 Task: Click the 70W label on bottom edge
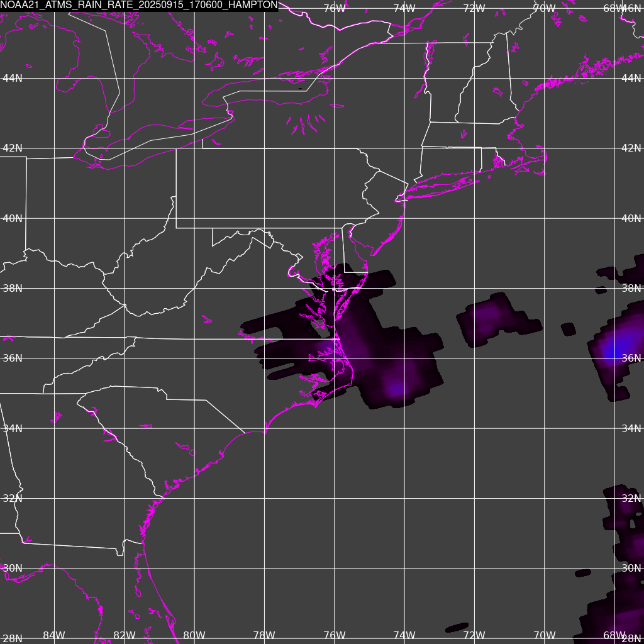[x=545, y=635]
